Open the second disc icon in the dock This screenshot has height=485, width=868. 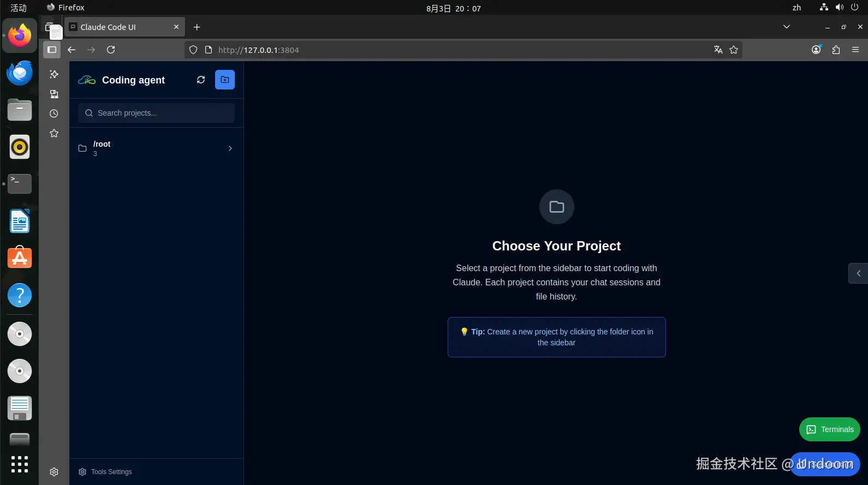20,371
